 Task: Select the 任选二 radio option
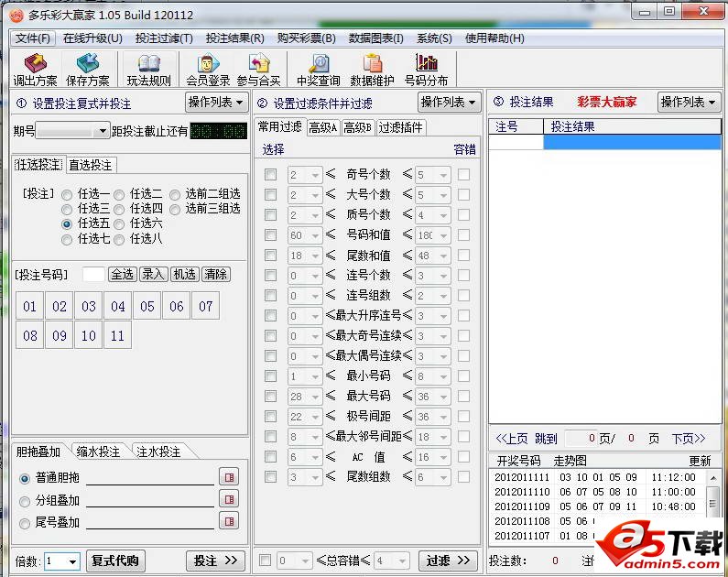coord(119,194)
